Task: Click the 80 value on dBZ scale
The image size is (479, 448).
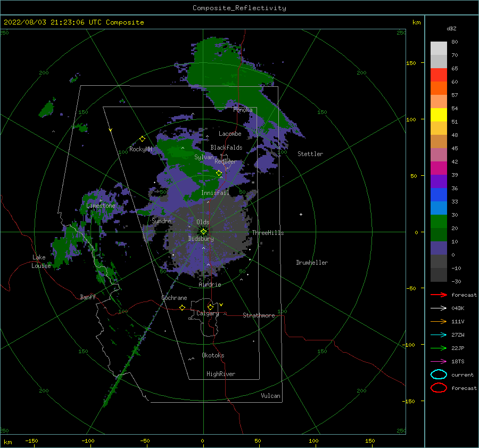Action: click(455, 42)
